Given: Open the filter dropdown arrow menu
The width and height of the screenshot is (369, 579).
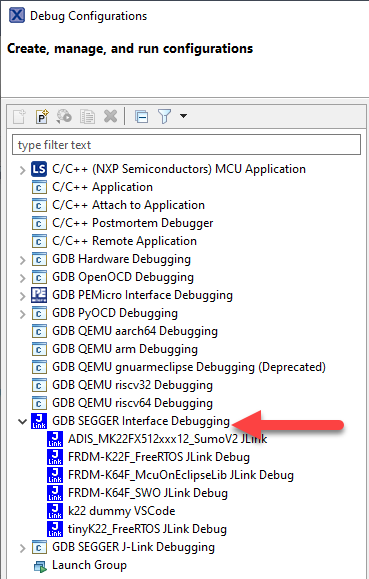Looking at the screenshot, I should [x=183, y=116].
